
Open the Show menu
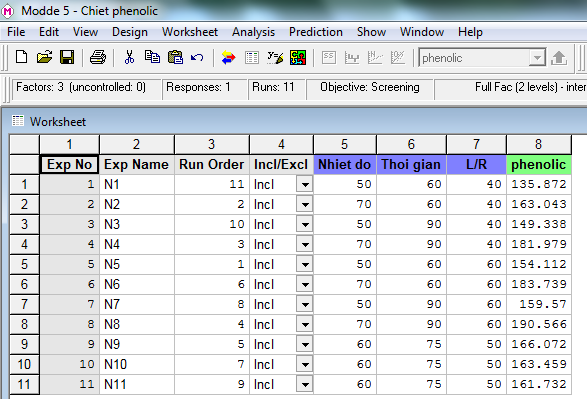[371, 32]
